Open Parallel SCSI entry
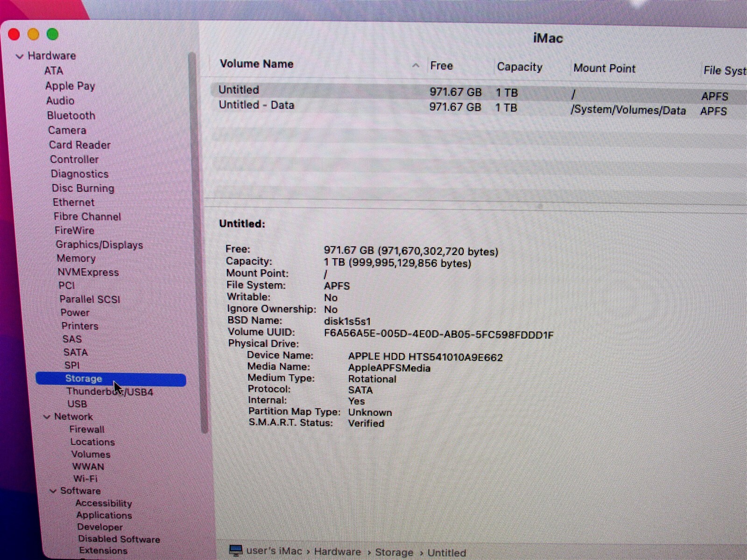This screenshot has height=560, width=747. [90, 300]
